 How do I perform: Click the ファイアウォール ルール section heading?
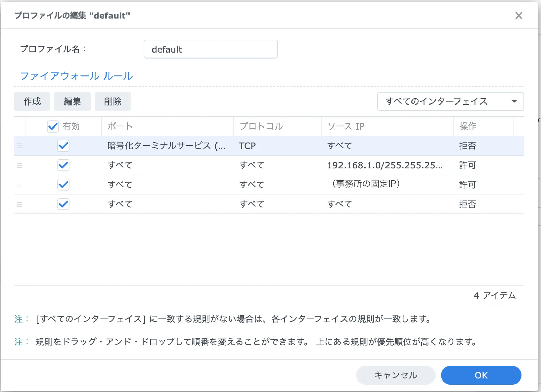point(76,76)
